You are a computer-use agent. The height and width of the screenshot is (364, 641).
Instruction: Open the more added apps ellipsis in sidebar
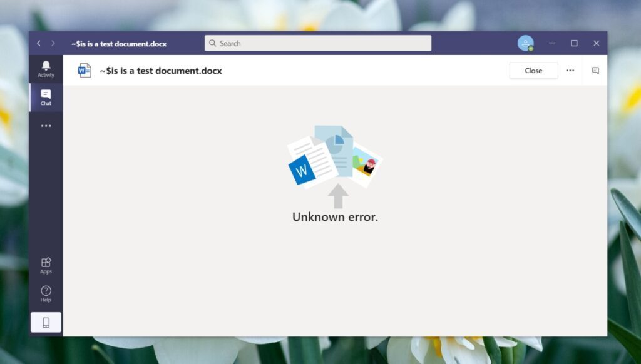[x=46, y=126]
